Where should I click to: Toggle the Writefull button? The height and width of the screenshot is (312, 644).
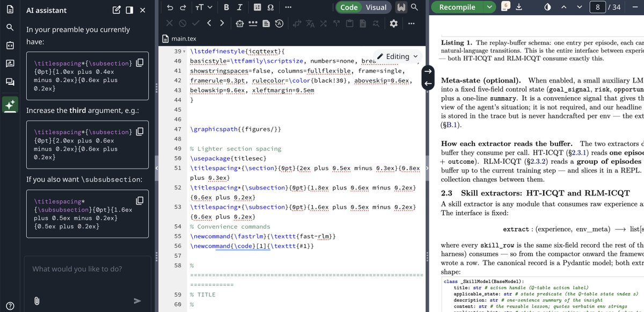click(x=401, y=8)
